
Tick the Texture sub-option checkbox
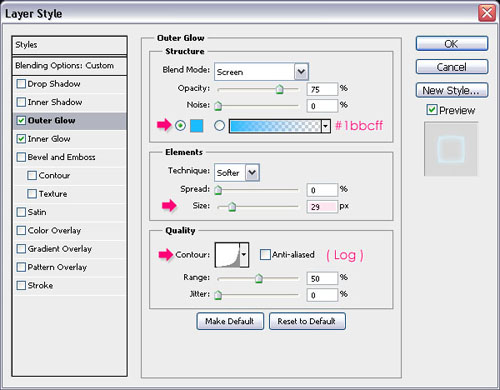click(x=32, y=194)
